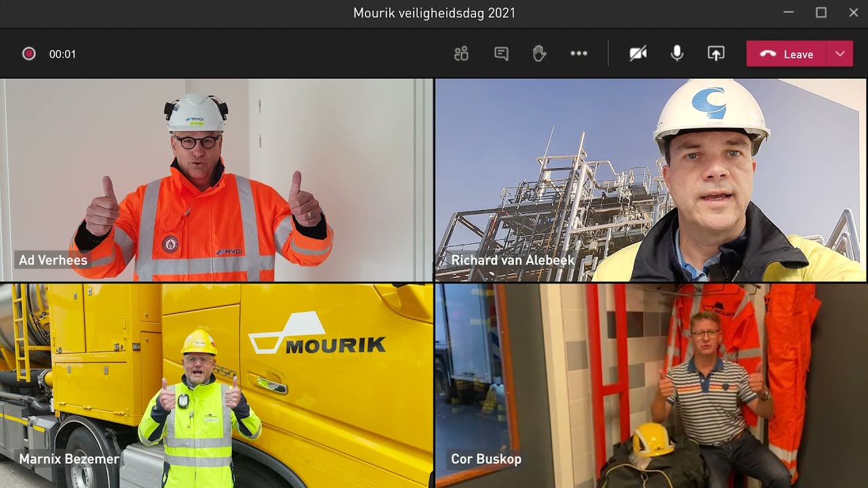Click the red recording indicator
This screenshot has width=868, height=488.
28,54
